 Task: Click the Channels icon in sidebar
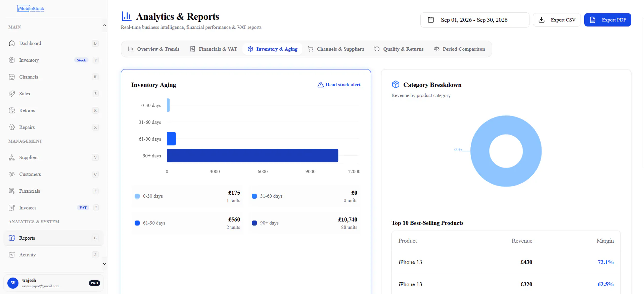click(12, 77)
